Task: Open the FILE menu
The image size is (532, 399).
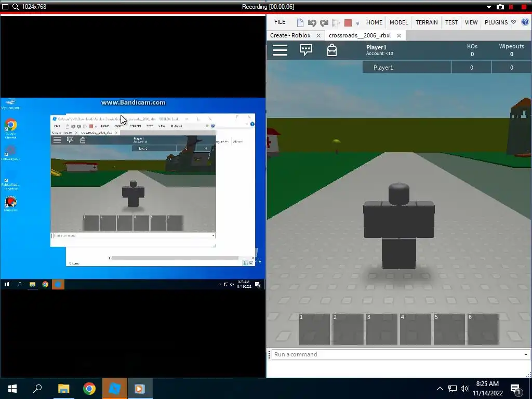Action: pyautogui.click(x=280, y=22)
